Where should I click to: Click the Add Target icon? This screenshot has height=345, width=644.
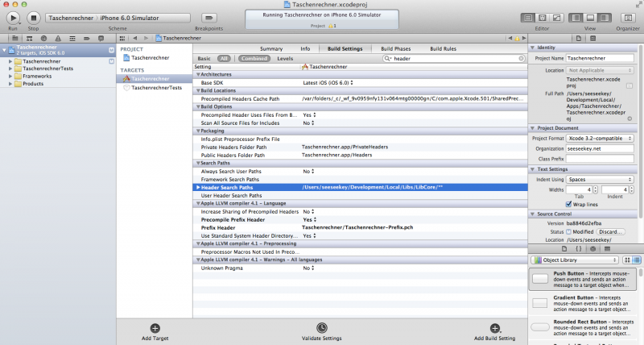click(x=155, y=328)
